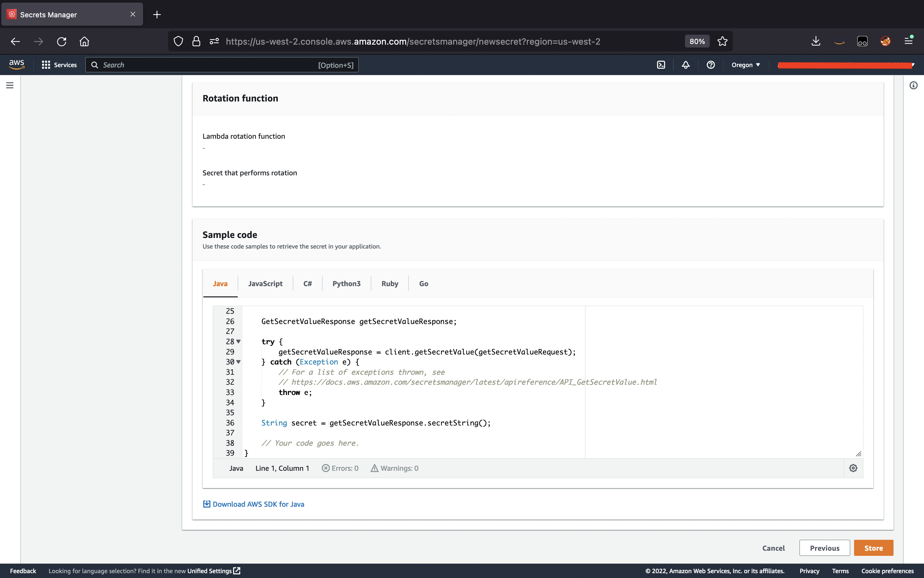Click the docs URL comment on line 32
Image resolution: width=924 pixels, height=578 pixels.
468,382
